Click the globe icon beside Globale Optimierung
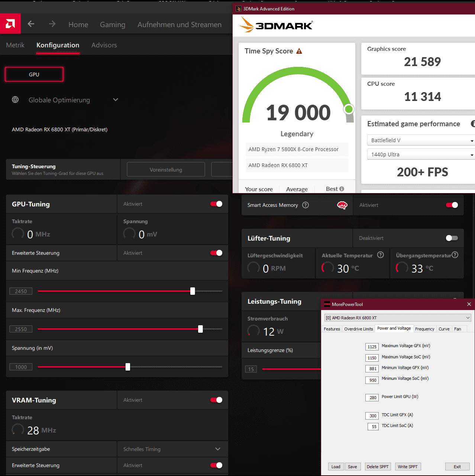The width and height of the screenshot is (475, 476). tap(15, 100)
